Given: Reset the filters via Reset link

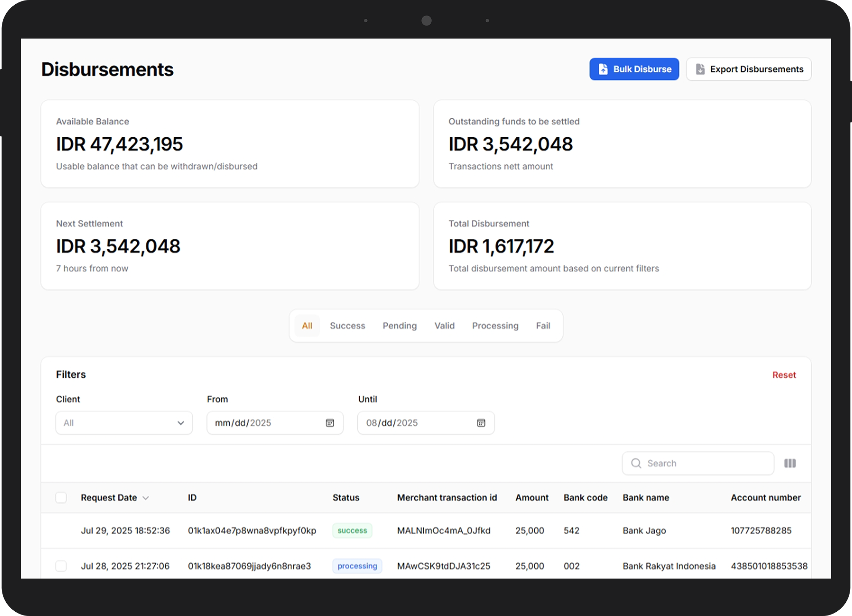Looking at the screenshot, I should point(784,375).
